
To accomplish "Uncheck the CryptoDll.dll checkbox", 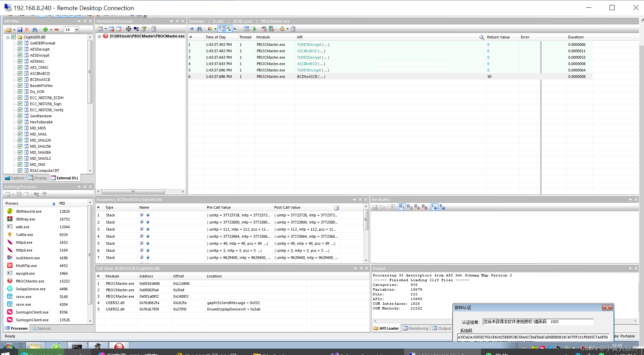I will click(13, 37).
